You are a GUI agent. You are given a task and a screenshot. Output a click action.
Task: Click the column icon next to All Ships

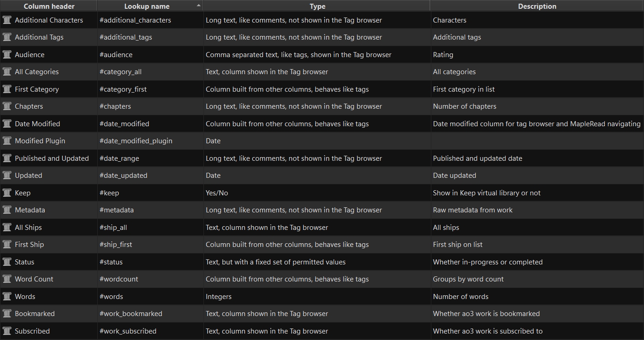click(x=7, y=227)
